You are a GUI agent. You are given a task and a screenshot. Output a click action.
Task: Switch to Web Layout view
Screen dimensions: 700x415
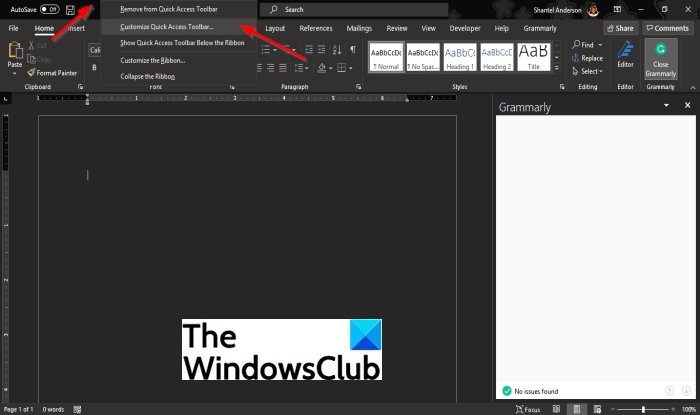[597, 409]
